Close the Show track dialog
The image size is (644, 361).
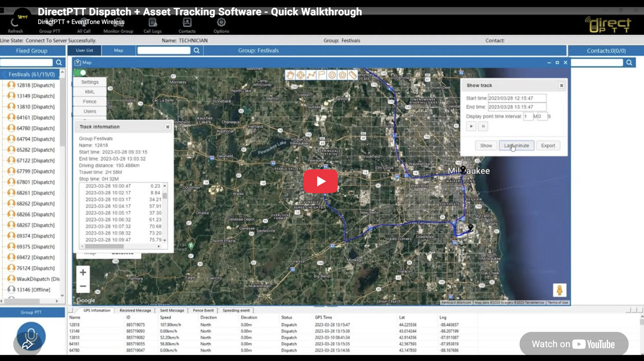(561, 86)
